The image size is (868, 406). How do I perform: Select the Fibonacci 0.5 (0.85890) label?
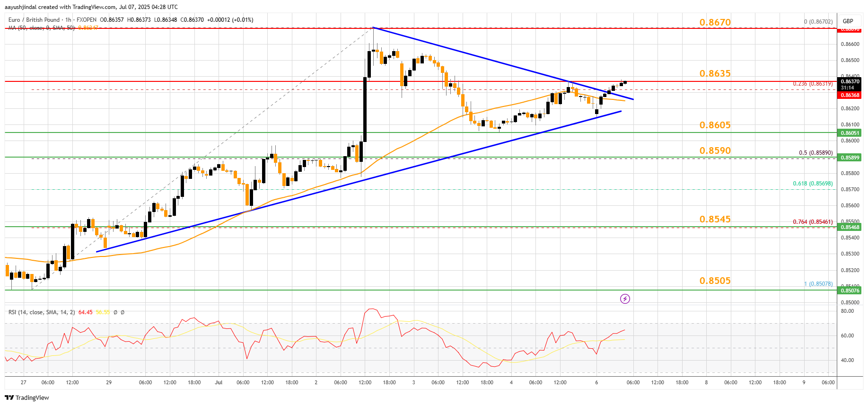point(816,153)
